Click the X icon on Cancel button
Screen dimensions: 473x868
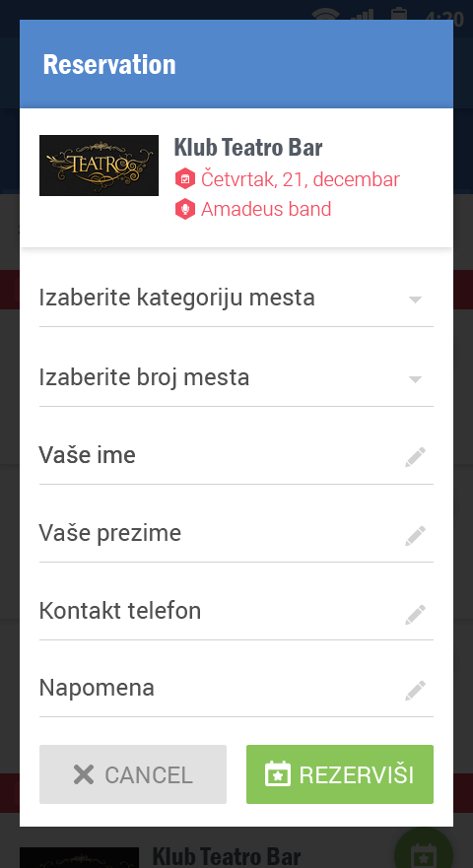click(84, 774)
